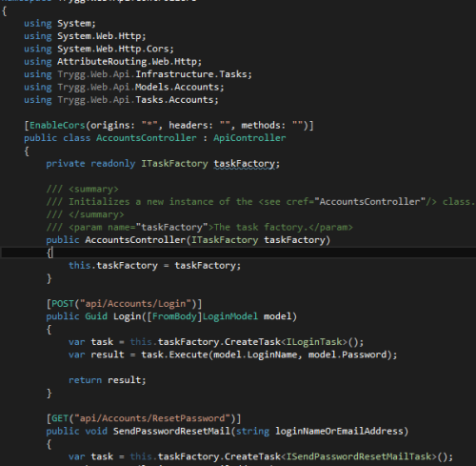This screenshot has width=476, height=466.
Task: Click the "api/Accounts/ResetPassword" route string
Action: tap(152, 418)
